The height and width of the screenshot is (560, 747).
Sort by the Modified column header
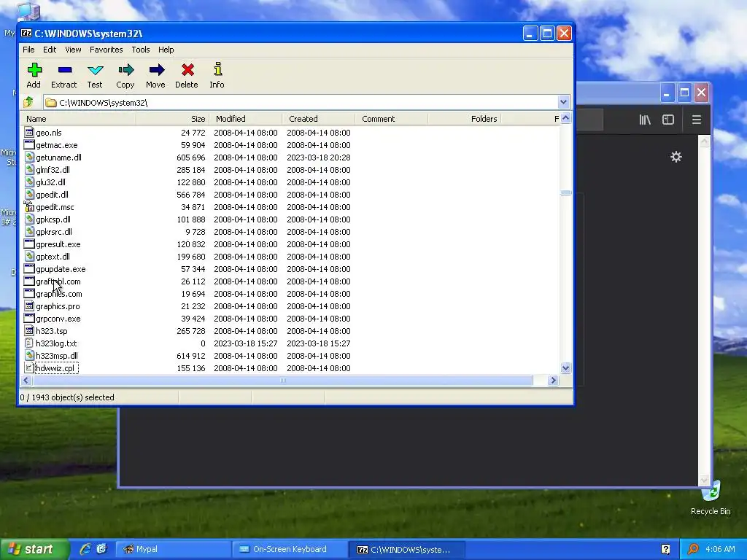245,119
